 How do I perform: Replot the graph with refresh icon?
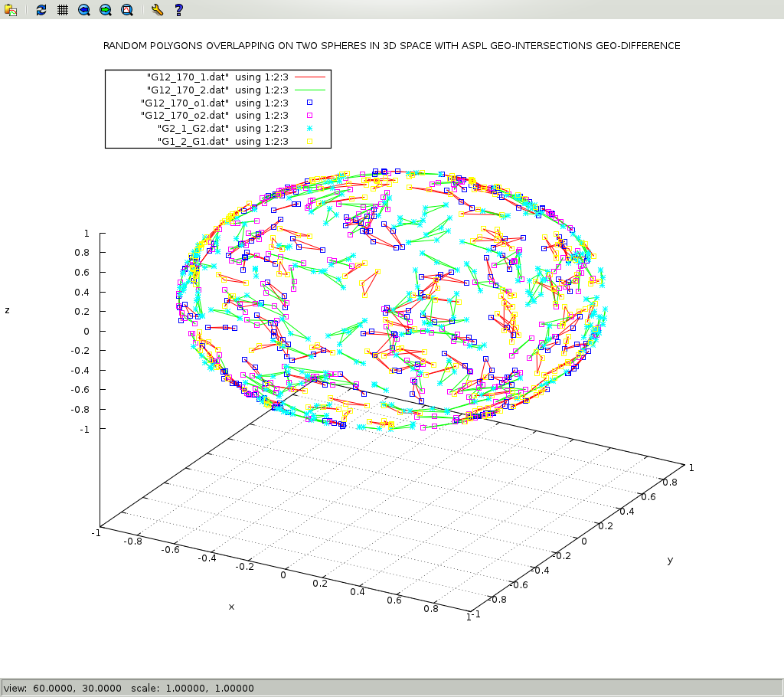click(x=41, y=10)
